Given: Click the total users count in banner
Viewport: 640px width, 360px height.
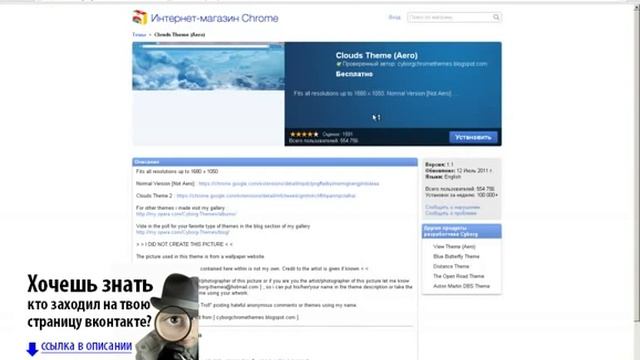Looking at the screenshot, I should point(323,141).
